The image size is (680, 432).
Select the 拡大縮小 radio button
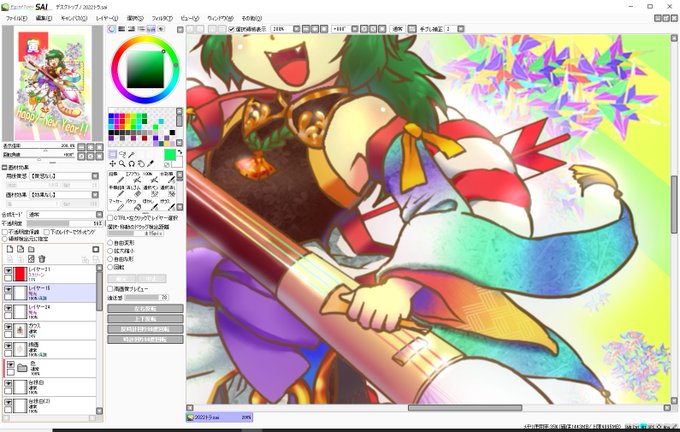[110, 251]
